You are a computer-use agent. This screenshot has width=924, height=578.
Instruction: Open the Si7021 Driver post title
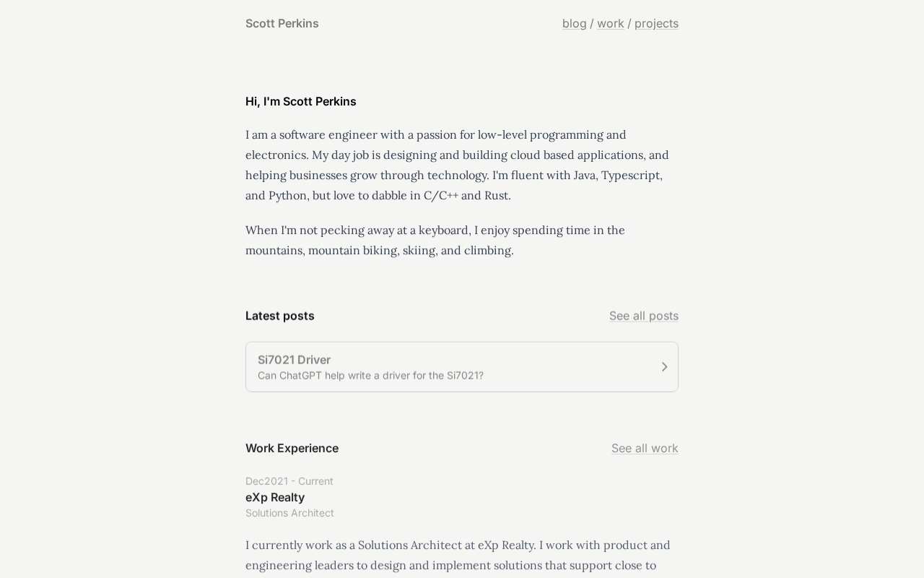click(294, 360)
